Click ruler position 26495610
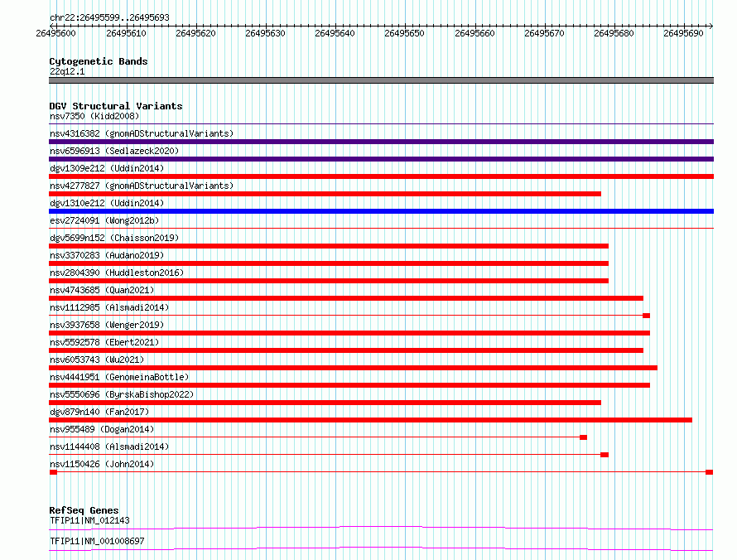The image size is (737, 560). click(x=126, y=33)
